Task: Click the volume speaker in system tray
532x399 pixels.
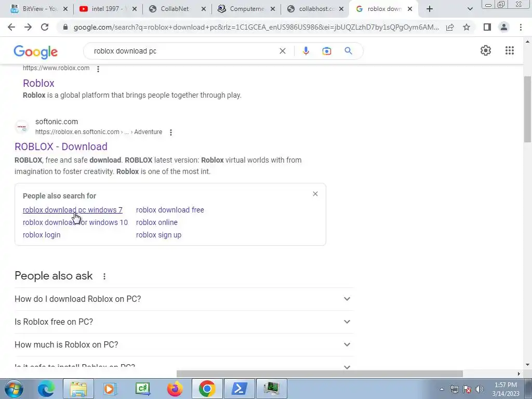Action: tap(480, 389)
